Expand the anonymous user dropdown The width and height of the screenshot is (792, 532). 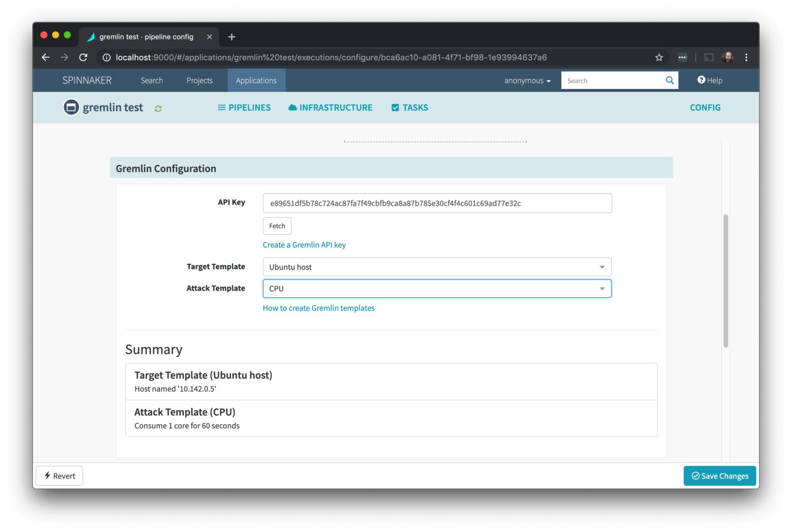pyautogui.click(x=527, y=80)
